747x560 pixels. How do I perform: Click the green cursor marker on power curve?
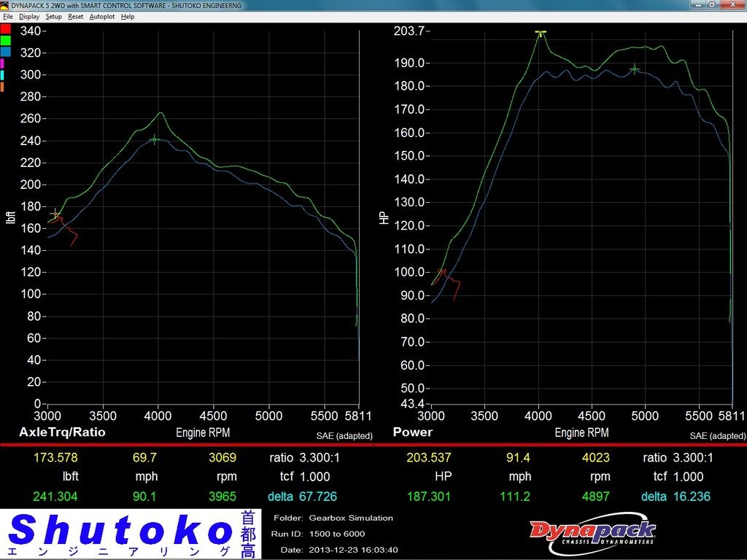[635, 69]
